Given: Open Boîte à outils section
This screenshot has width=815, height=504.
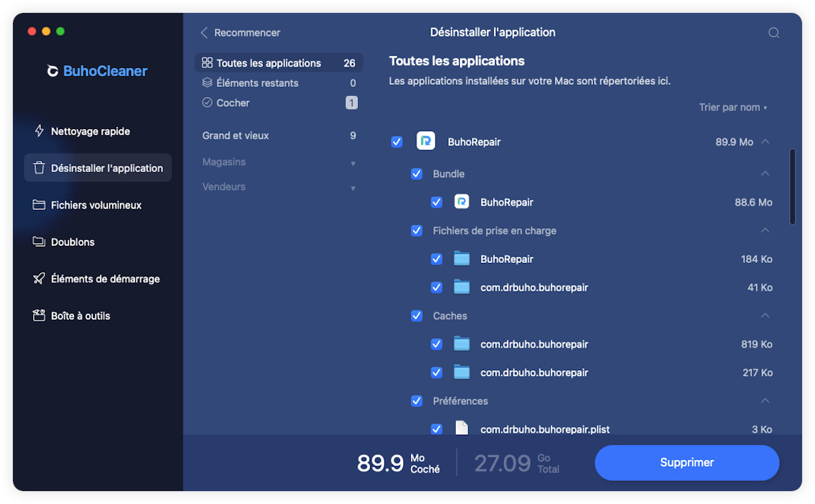Looking at the screenshot, I should coord(98,316).
